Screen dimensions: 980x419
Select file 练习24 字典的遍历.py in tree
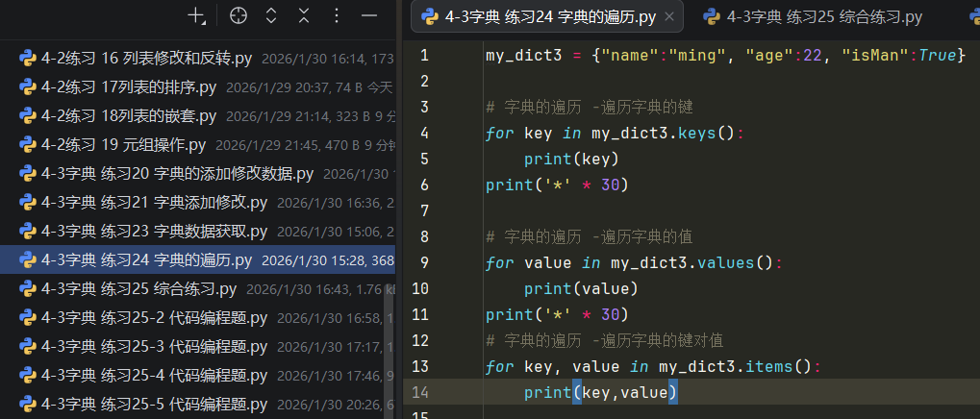(197, 259)
